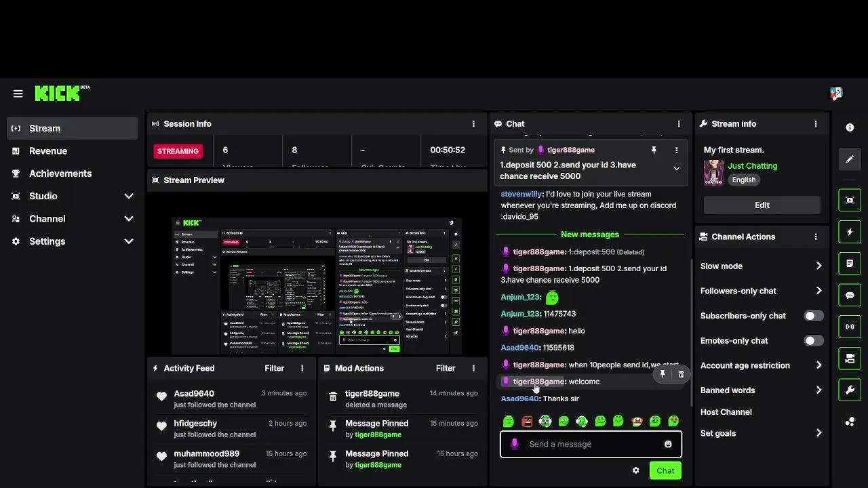The height and width of the screenshot is (488, 868).
Task: Click username stevenwilly in chat
Action: tap(521, 194)
